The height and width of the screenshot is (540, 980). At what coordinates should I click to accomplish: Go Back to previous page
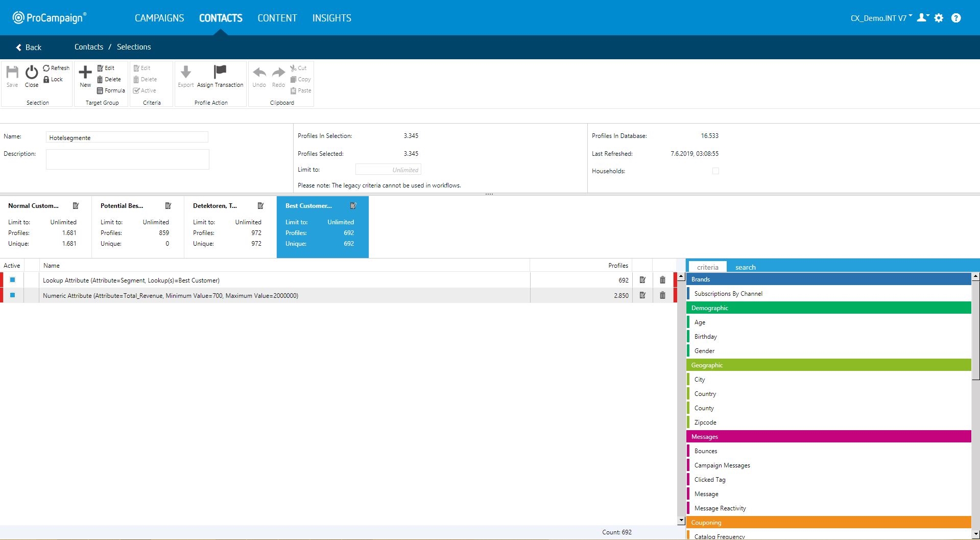click(x=29, y=48)
